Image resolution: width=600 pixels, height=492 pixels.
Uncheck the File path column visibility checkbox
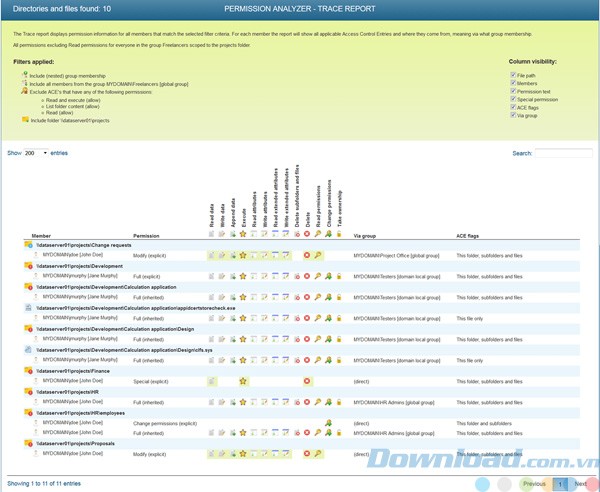tap(513, 73)
